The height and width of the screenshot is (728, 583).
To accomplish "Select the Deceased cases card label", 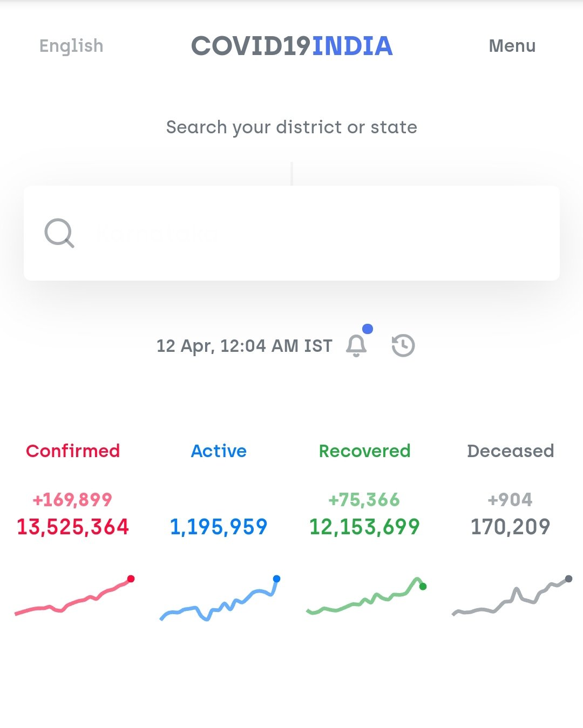I will 510,451.
